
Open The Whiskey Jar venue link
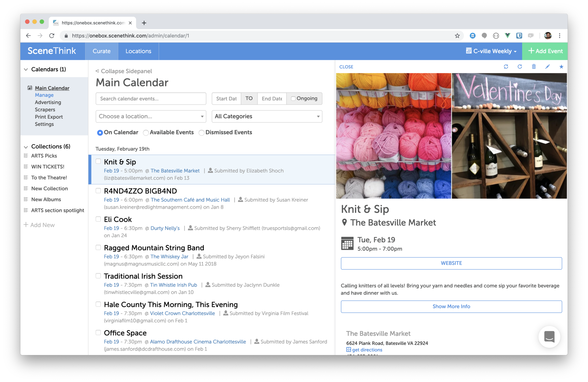click(x=169, y=256)
